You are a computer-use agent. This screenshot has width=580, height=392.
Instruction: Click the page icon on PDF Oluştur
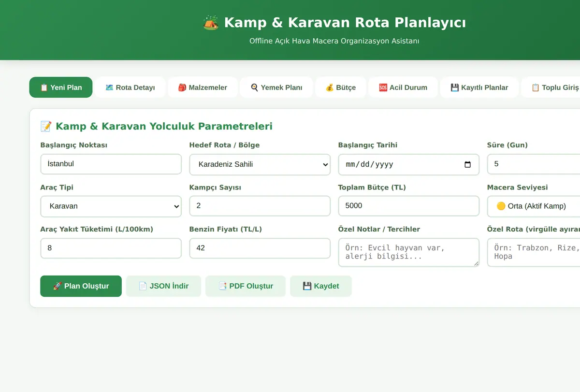(x=222, y=286)
